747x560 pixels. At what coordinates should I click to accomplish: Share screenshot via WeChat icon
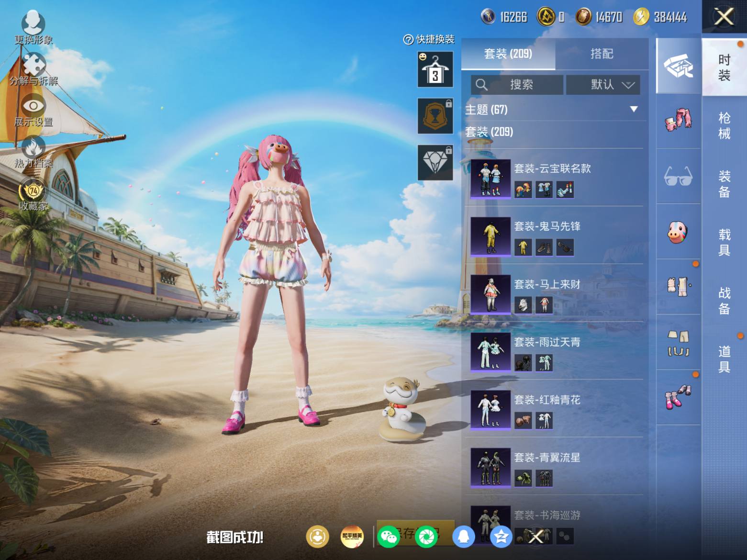point(388,537)
